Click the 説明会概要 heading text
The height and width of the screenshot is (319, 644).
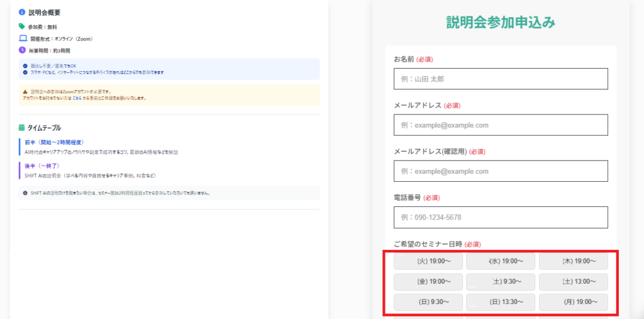[x=45, y=13]
